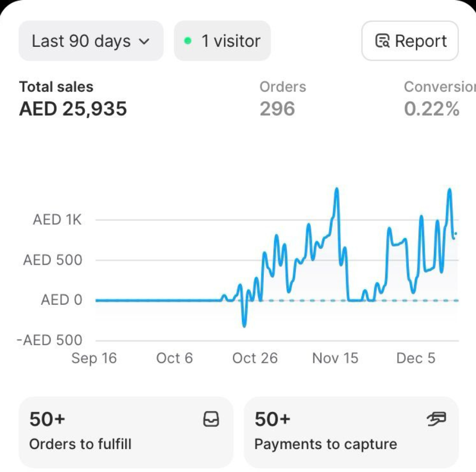Image resolution: width=476 pixels, height=472 pixels.
Task: Click the Sep 16 date label on the chart axis
Action: 94,358
